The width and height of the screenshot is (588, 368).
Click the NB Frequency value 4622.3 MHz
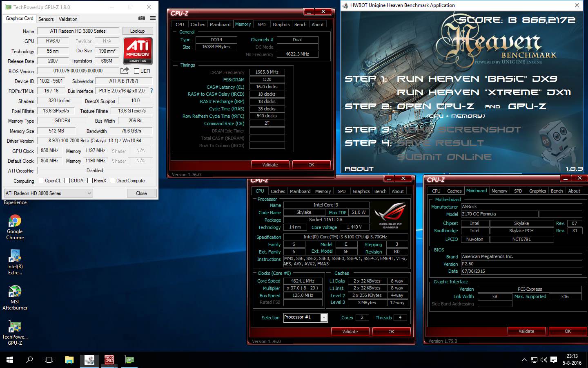click(x=297, y=54)
